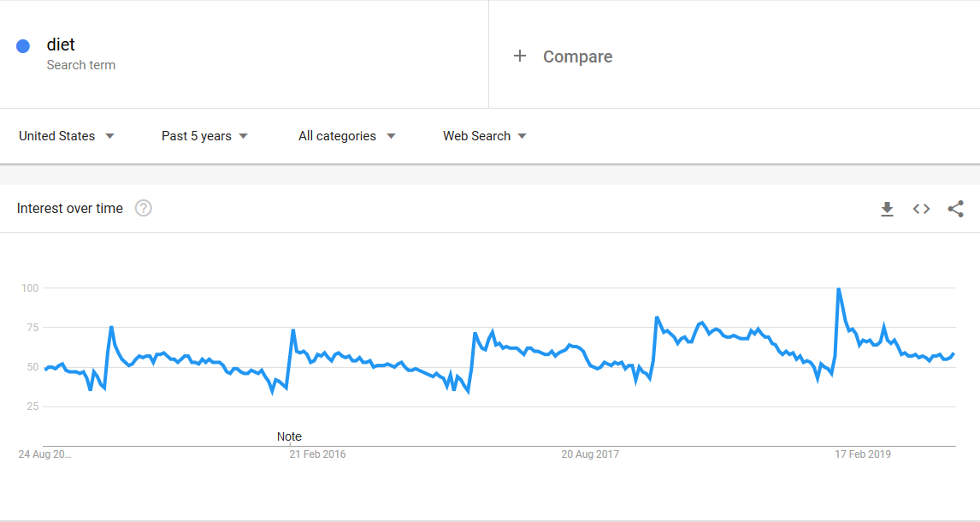The image size is (980, 522).
Task: Edit the diet search term
Action: pos(61,44)
